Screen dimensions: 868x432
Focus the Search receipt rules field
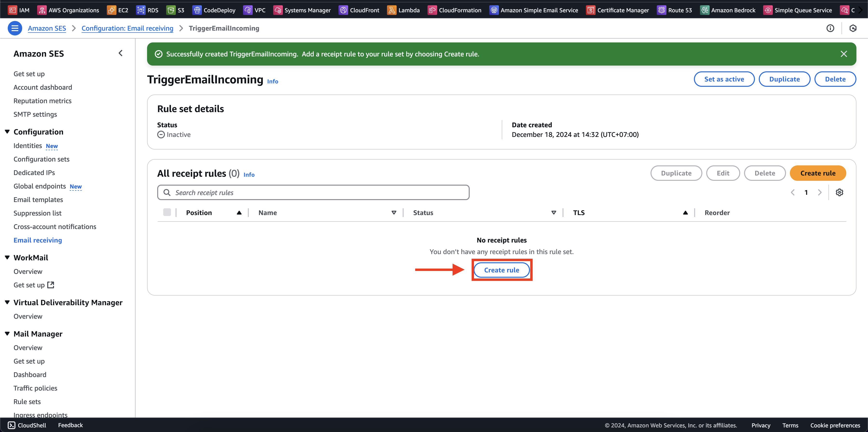[313, 192]
